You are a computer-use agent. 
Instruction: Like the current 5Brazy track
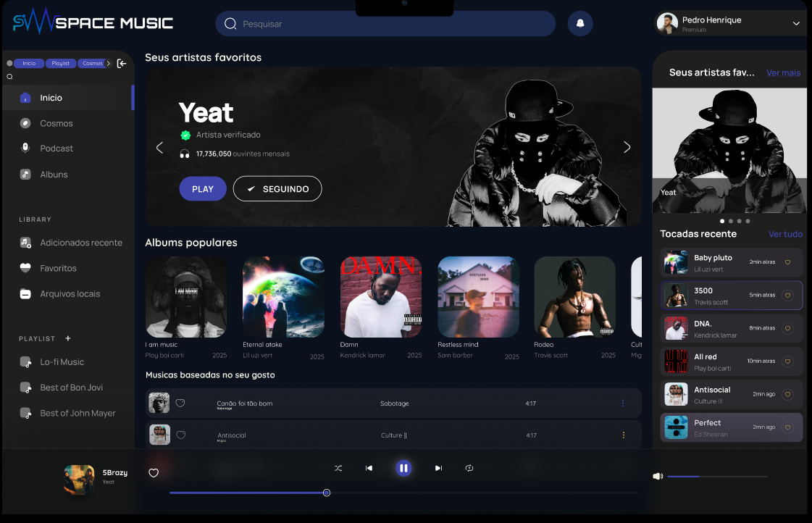click(154, 473)
